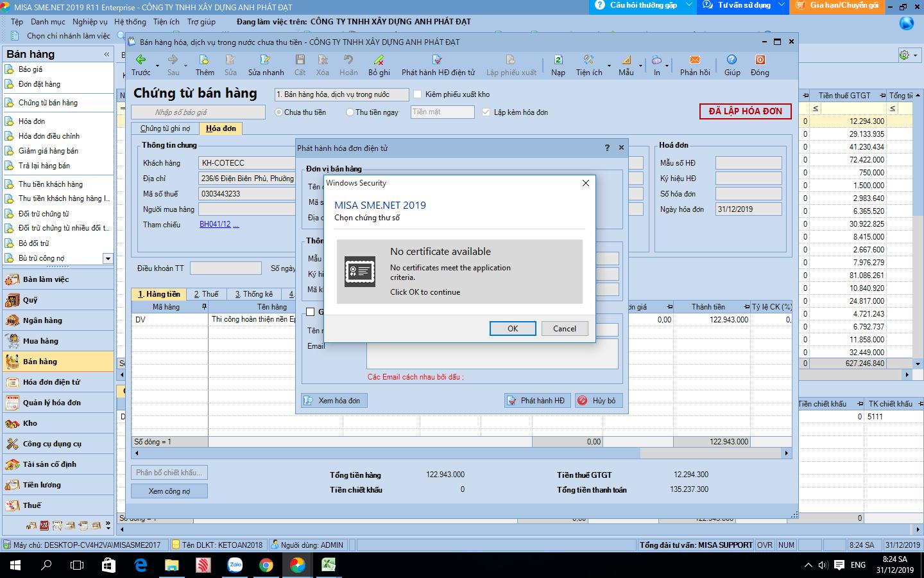This screenshot has width=924, height=578.
Task: Open the Hóa đơn điện tử module
Action: tap(58, 382)
